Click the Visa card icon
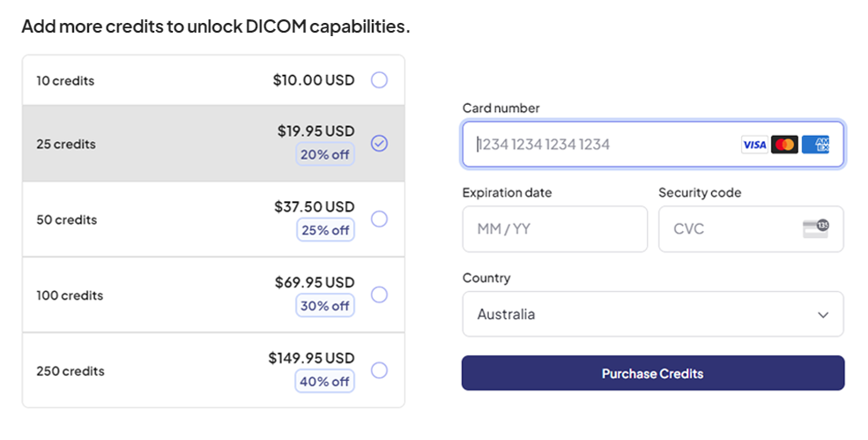 coord(754,145)
